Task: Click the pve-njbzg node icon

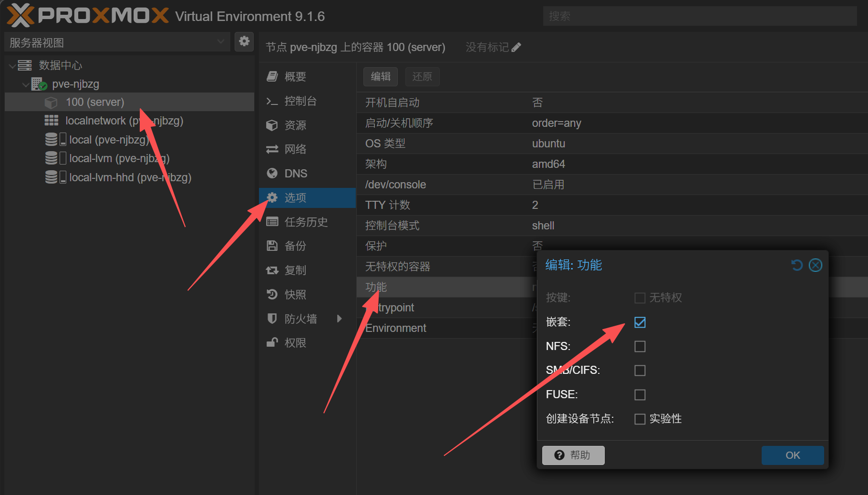Action: click(39, 84)
